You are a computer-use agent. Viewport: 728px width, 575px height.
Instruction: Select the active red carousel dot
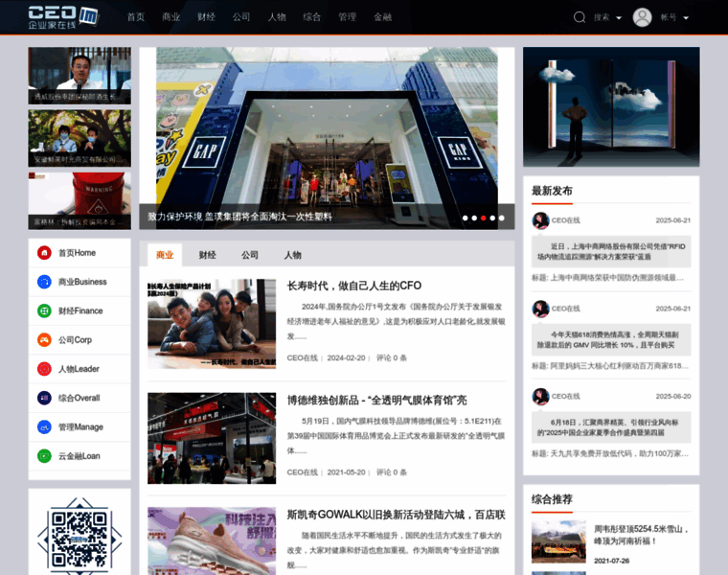(484, 218)
